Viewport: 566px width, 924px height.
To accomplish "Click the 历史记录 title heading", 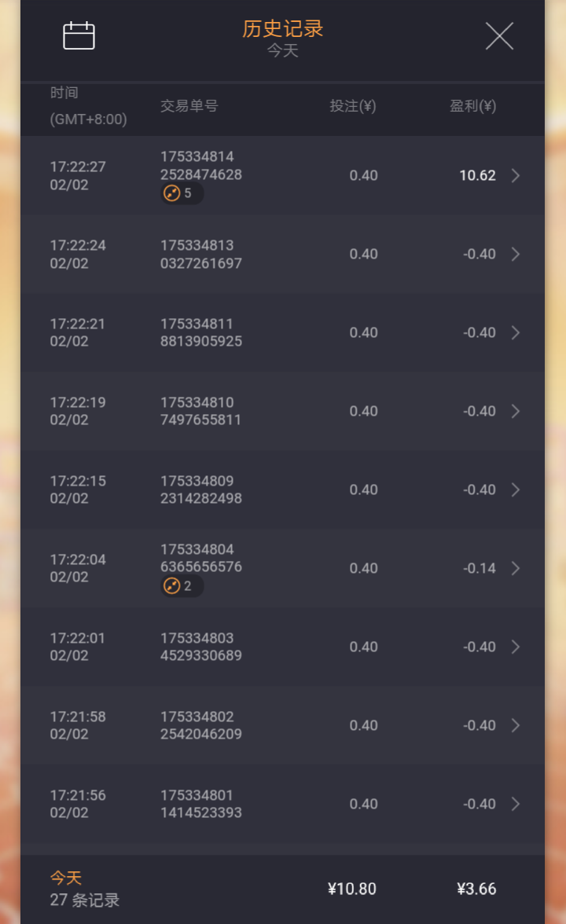I will pos(283,29).
